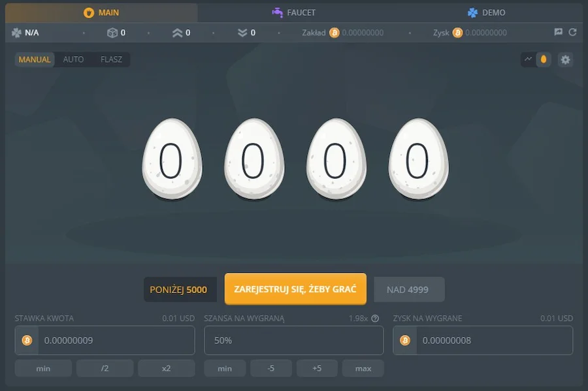This screenshot has height=391, width=588.
Task: Click the bitcoin icon in zysk na wygrane field
Action: click(x=405, y=340)
